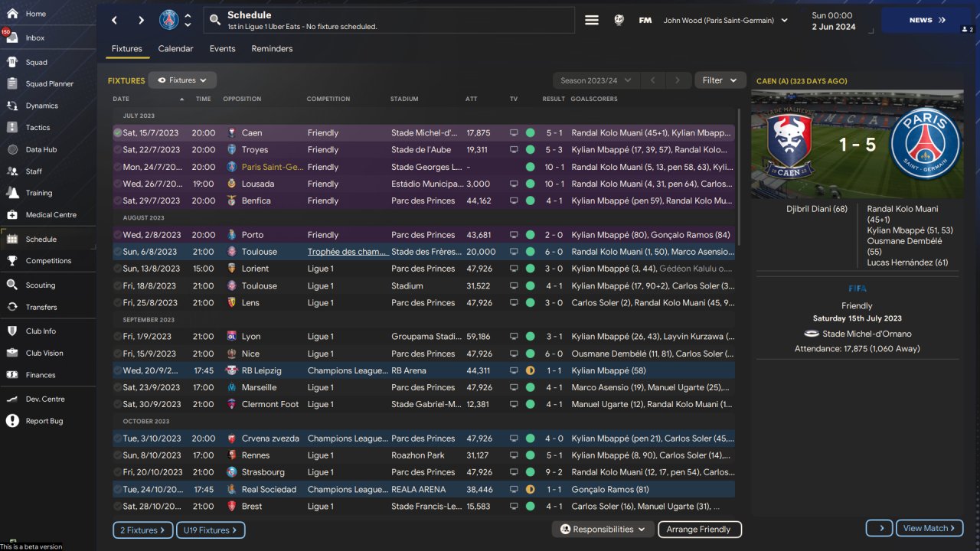The width and height of the screenshot is (980, 551).
Task: Tick the selection circle for the Troyes fixture
Action: [x=118, y=150]
